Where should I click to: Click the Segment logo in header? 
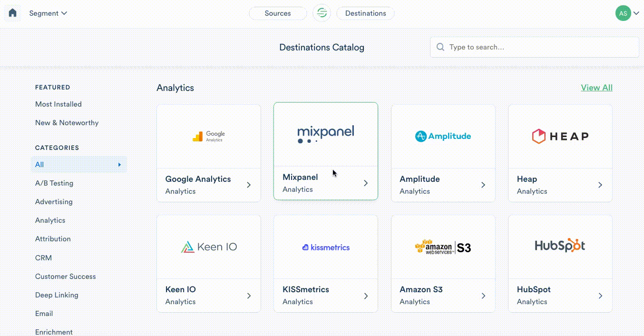point(322,13)
